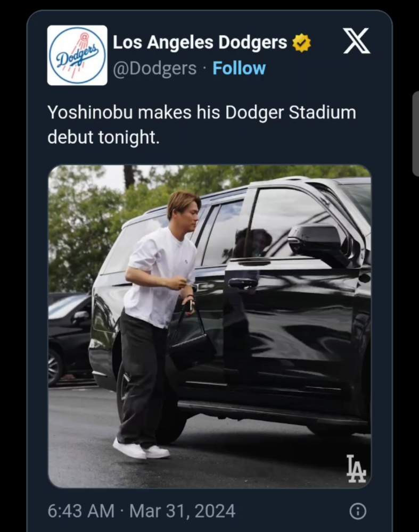419x532 pixels.
Task: Open the tweet info icon
Action: point(357,511)
